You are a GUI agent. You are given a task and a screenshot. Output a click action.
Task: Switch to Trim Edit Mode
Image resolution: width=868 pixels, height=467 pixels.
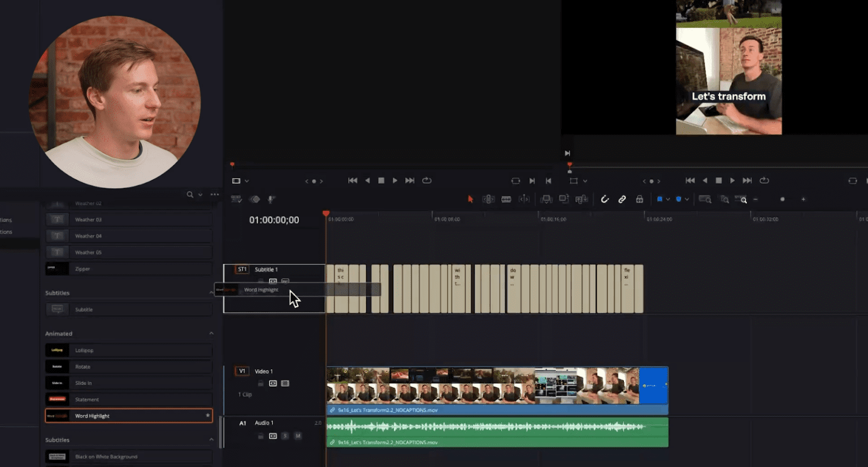tap(489, 199)
